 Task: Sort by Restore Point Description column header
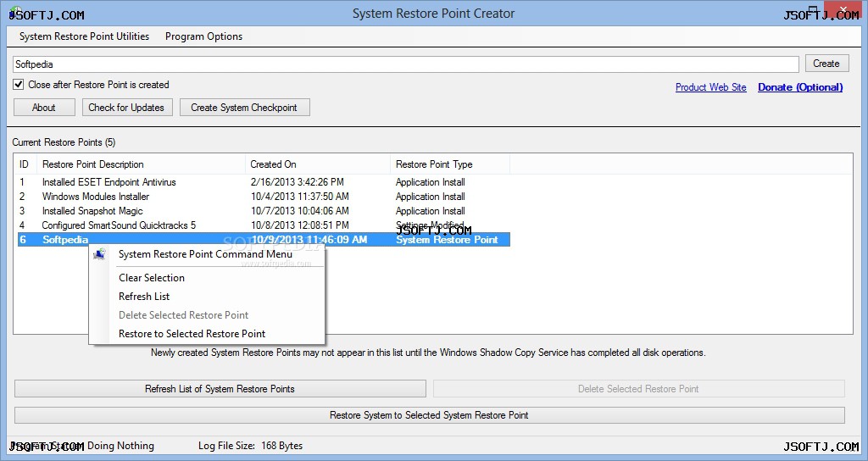(x=141, y=164)
